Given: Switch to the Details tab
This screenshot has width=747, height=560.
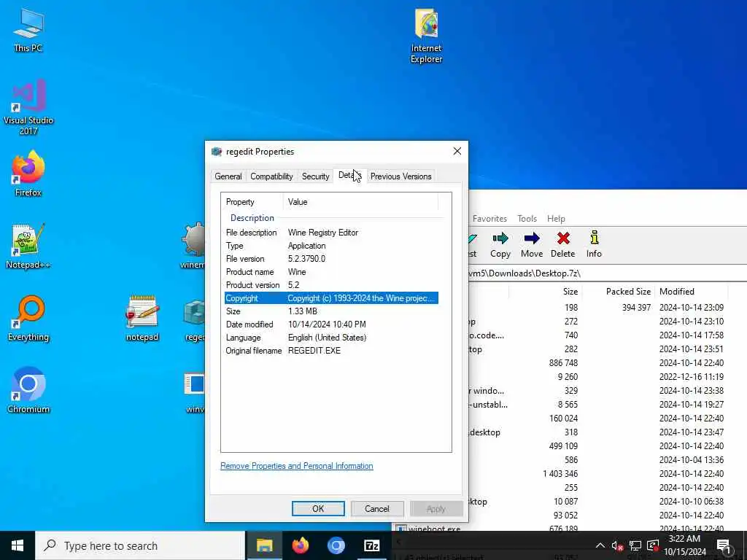Looking at the screenshot, I should point(349,175).
